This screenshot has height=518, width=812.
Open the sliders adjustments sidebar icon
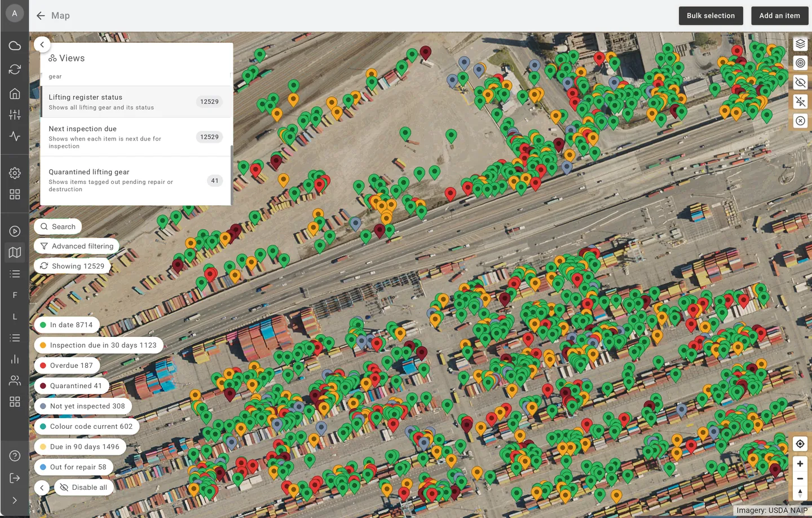[15, 115]
